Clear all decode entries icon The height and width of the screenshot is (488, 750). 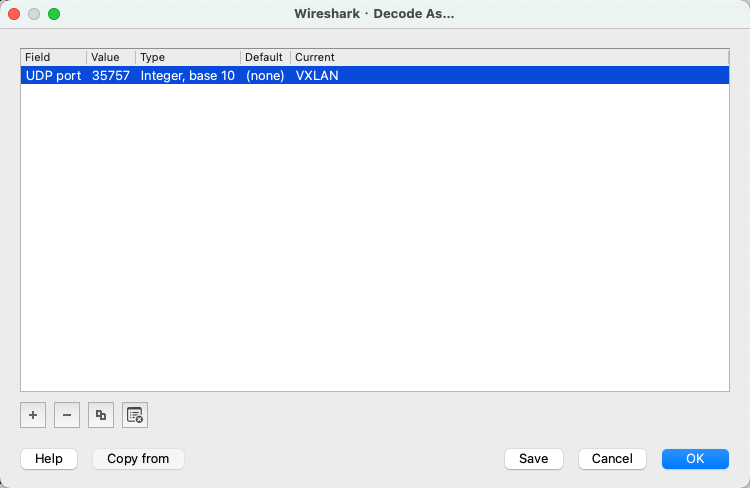(135, 415)
